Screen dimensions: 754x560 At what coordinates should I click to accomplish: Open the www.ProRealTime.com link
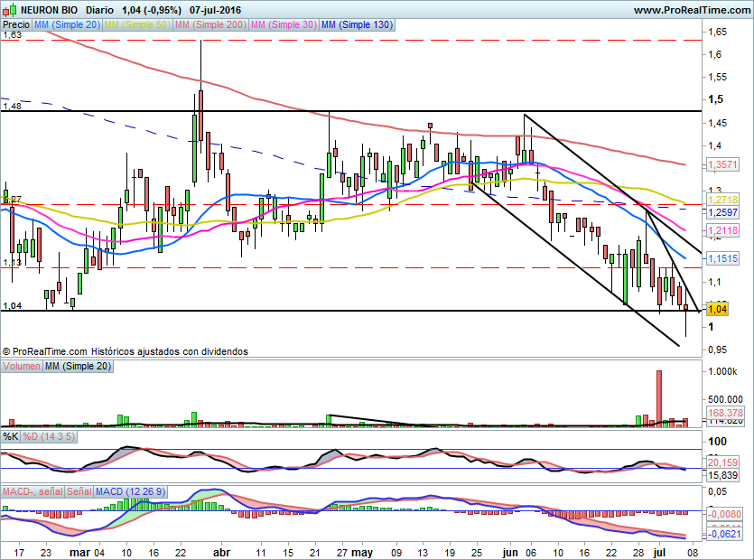pyautogui.click(x=692, y=10)
